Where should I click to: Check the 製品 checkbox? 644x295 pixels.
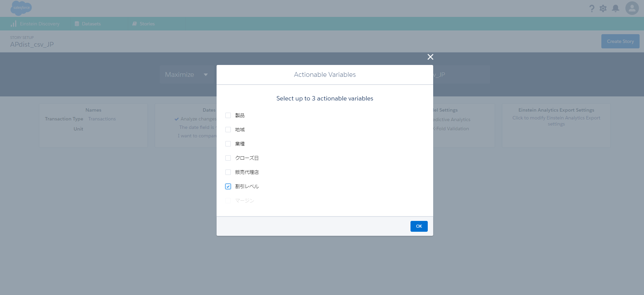[x=228, y=115]
